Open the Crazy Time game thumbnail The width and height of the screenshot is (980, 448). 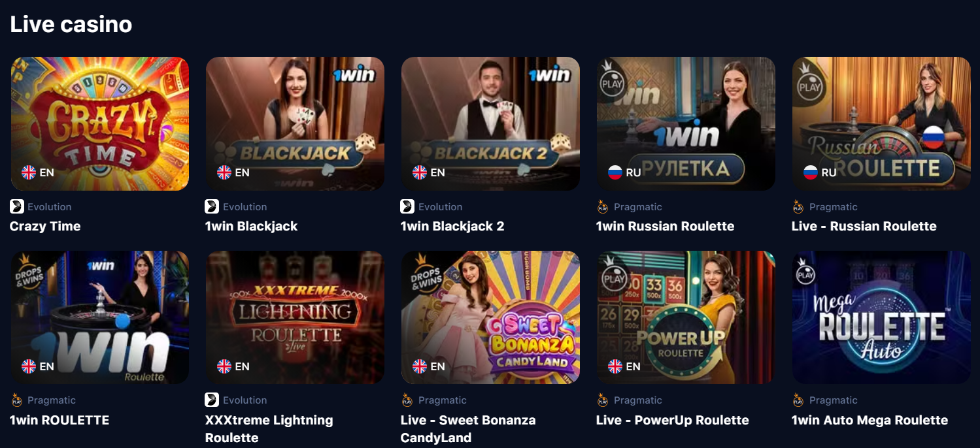coord(100,123)
